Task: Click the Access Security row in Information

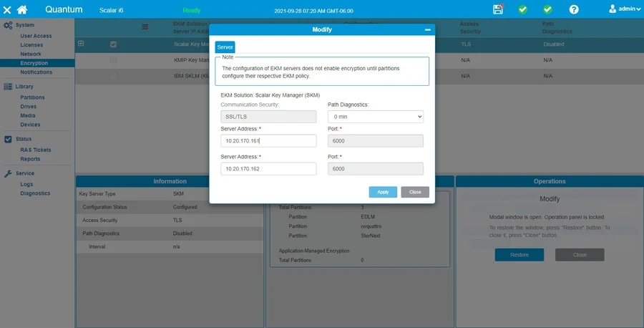Action: [x=170, y=220]
